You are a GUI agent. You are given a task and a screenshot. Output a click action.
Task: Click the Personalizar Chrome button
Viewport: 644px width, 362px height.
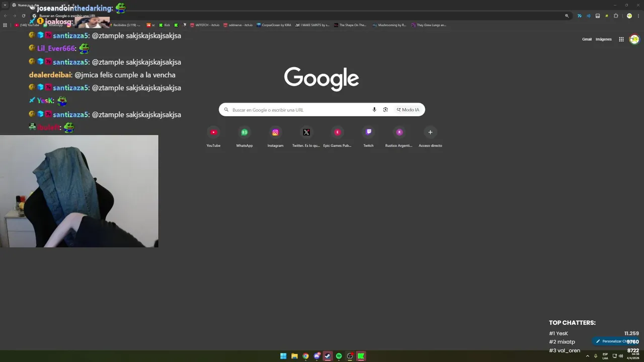(616, 341)
